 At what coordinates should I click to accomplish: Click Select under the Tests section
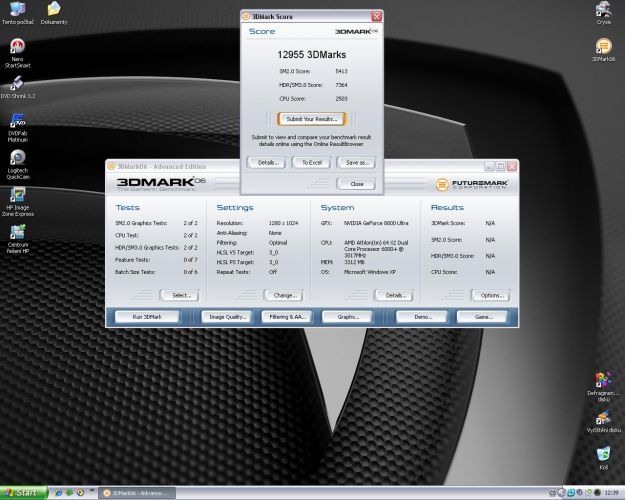point(180,295)
